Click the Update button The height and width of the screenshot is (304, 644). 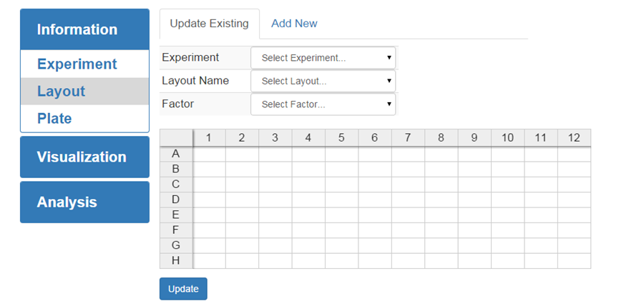click(x=183, y=289)
